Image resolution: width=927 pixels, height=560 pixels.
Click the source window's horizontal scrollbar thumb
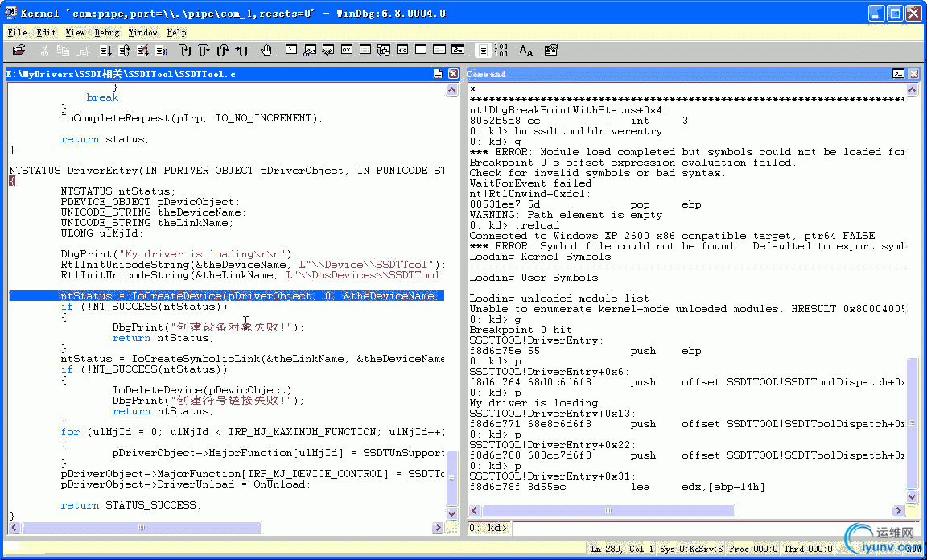tap(142, 527)
